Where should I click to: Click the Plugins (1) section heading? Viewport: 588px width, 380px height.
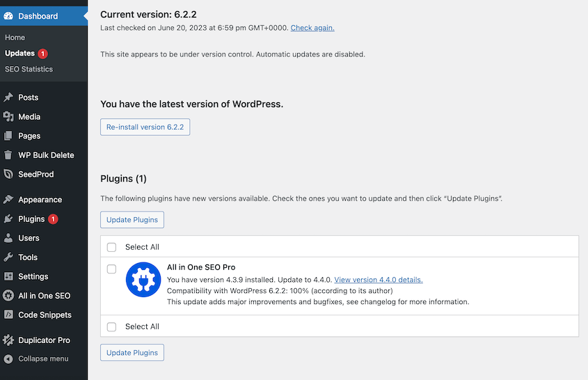(x=123, y=179)
